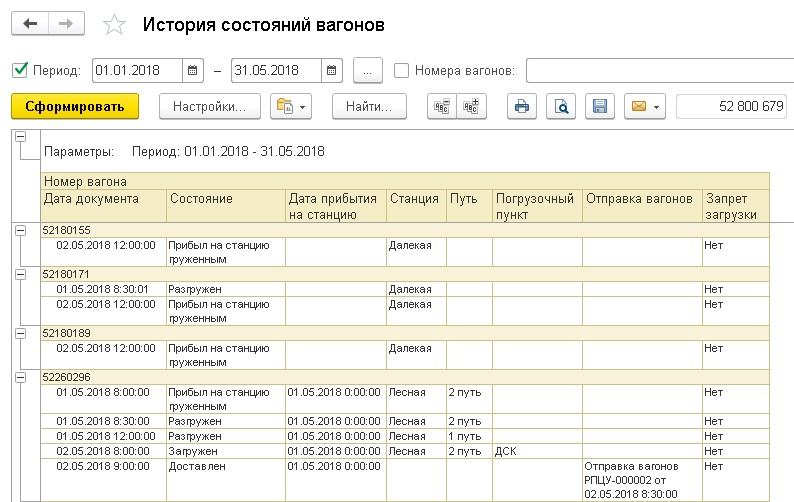This screenshot has width=794, height=502.
Task: Open the send by email dropdown arrow
Action: pos(656,106)
